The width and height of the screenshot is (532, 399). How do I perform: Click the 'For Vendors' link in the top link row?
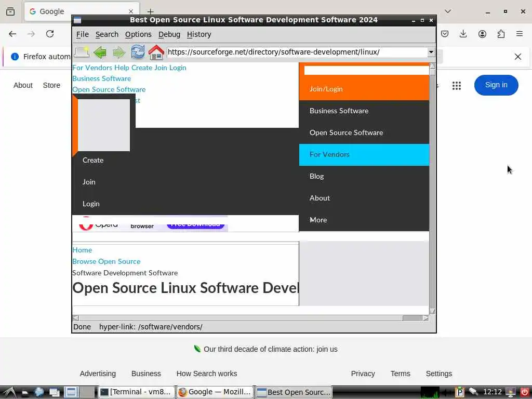tap(92, 68)
